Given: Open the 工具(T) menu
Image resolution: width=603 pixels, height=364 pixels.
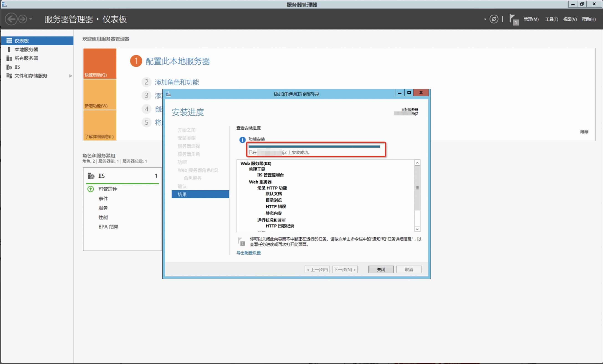Looking at the screenshot, I should [x=551, y=19].
